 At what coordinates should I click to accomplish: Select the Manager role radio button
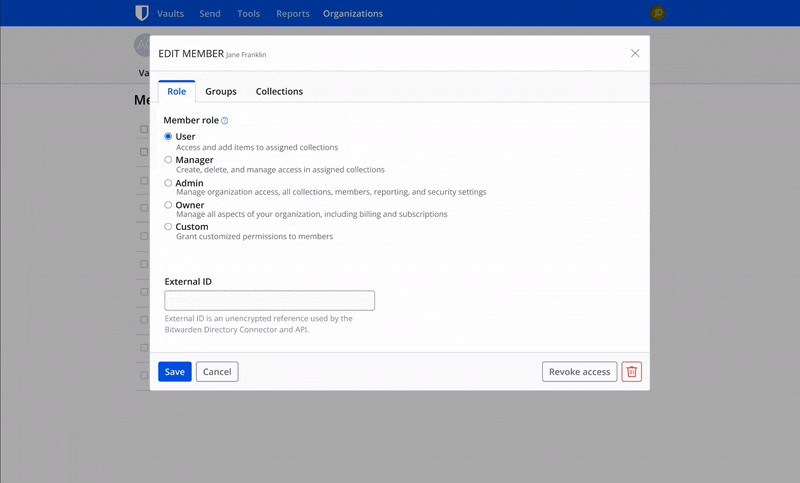[x=168, y=159]
